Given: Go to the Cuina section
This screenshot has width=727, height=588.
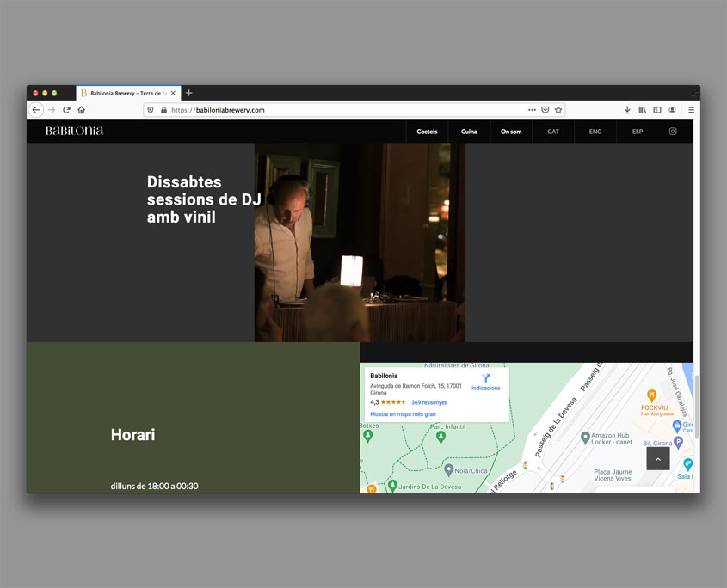Looking at the screenshot, I should 469,132.
